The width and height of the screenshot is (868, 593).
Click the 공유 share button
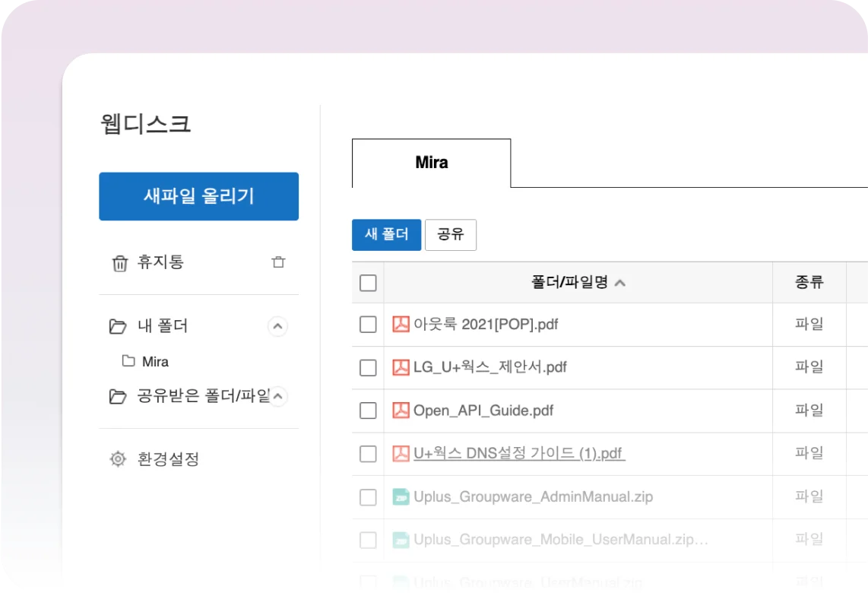coord(451,235)
